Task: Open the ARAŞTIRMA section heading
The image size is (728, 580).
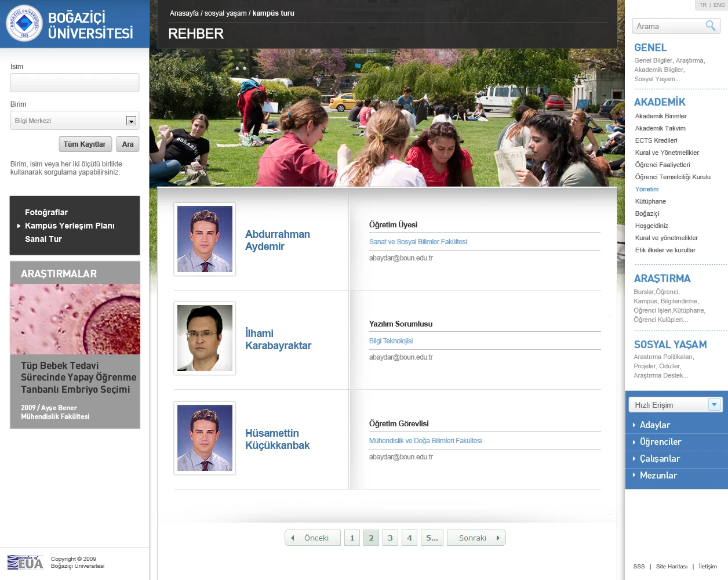Action: pos(662,278)
